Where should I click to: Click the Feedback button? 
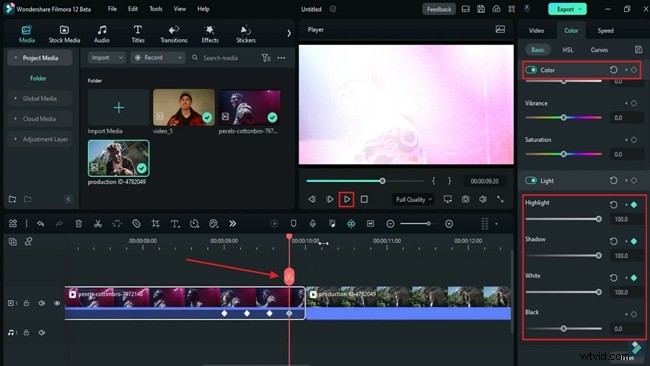(439, 9)
